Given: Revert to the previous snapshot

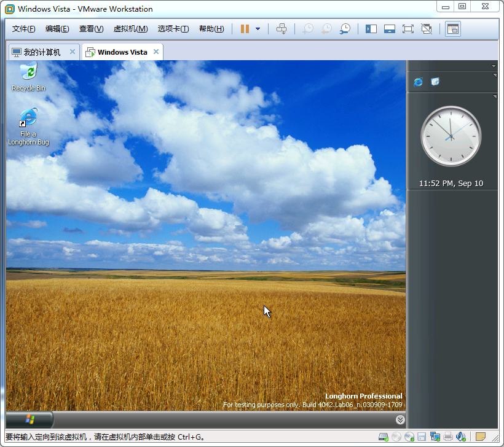Looking at the screenshot, I should click(x=326, y=29).
